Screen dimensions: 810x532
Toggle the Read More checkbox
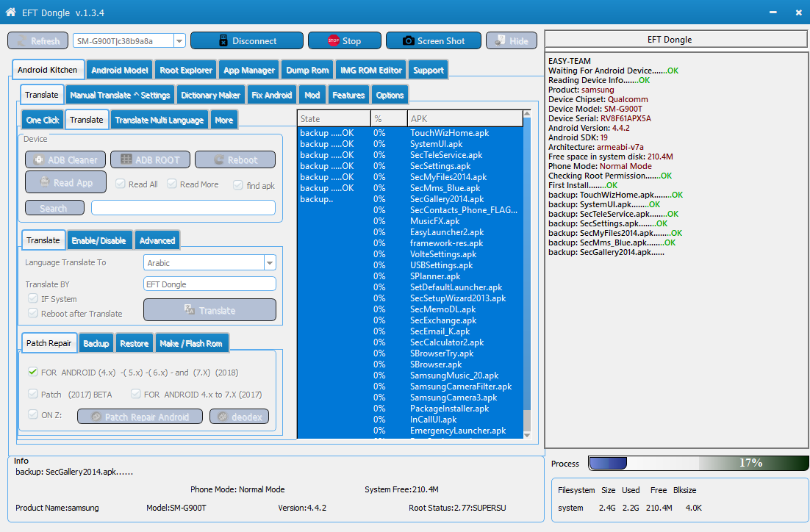172,184
